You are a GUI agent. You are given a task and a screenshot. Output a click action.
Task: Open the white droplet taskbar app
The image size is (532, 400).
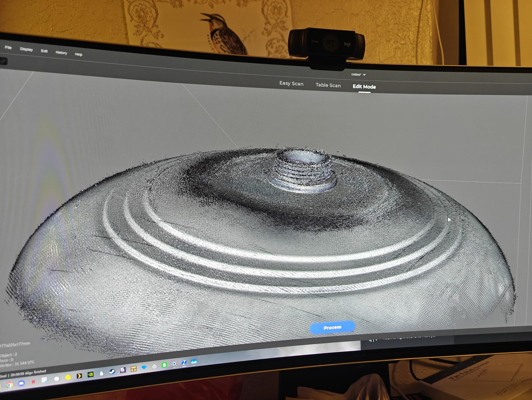click(102, 373)
